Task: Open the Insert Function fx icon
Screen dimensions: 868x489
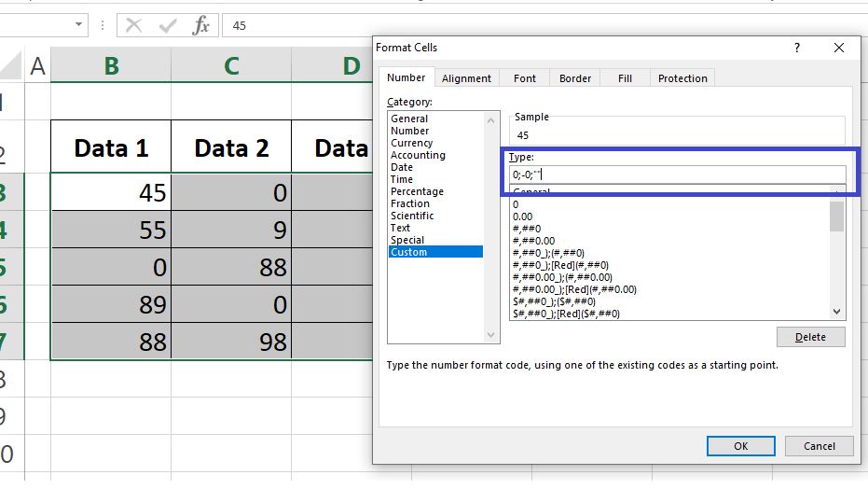Action: (201, 25)
